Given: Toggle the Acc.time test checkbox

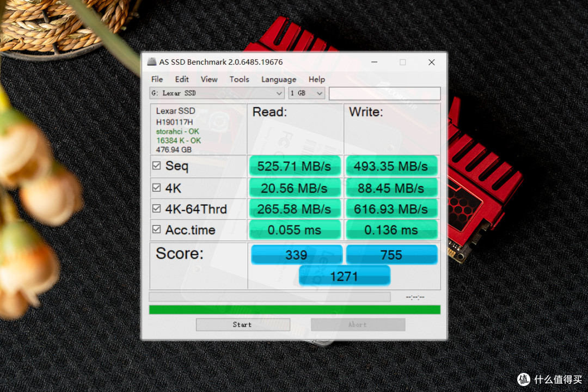Looking at the screenshot, I should tap(157, 229).
